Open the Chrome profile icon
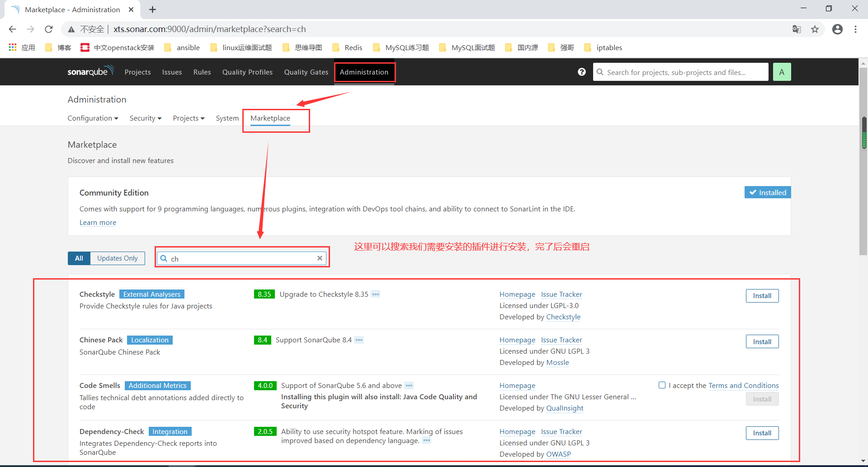 pyautogui.click(x=837, y=29)
